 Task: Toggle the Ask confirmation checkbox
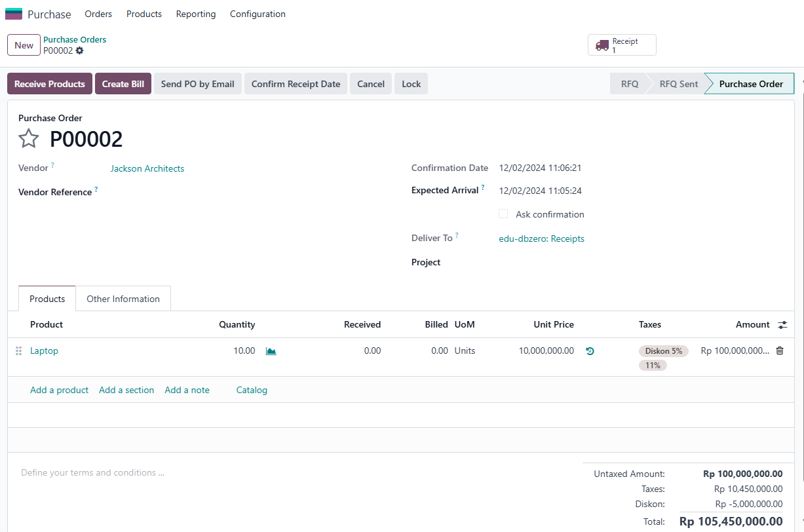(x=503, y=214)
